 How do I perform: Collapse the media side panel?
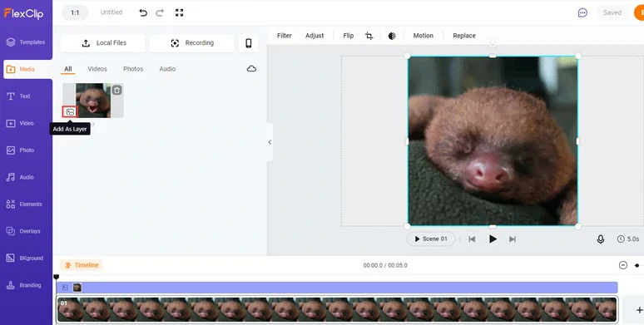pos(270,142)
